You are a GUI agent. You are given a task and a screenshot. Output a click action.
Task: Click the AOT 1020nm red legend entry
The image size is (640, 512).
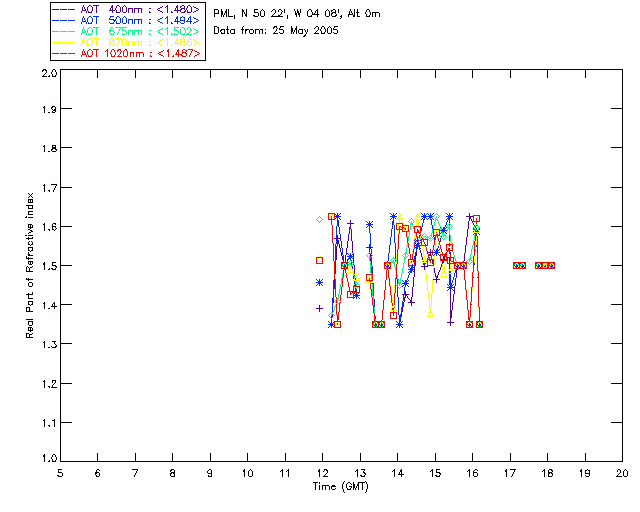[126, 53]
